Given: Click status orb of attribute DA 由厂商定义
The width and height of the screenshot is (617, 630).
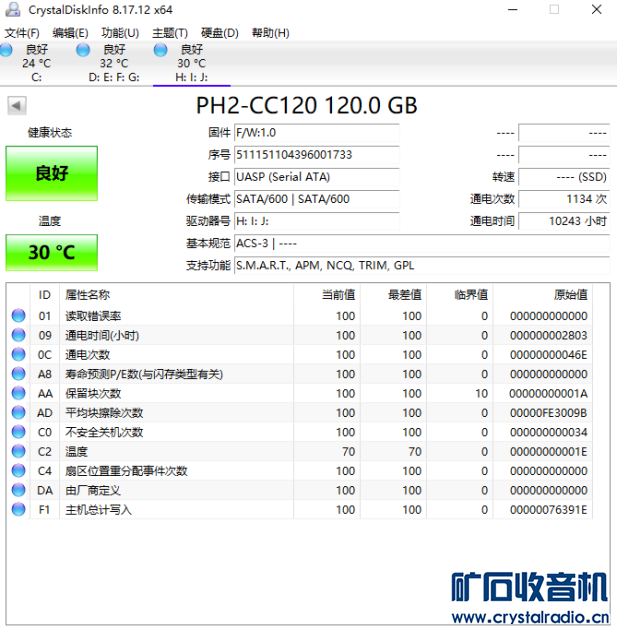Looking at the screenshot, I should (18, 490).
